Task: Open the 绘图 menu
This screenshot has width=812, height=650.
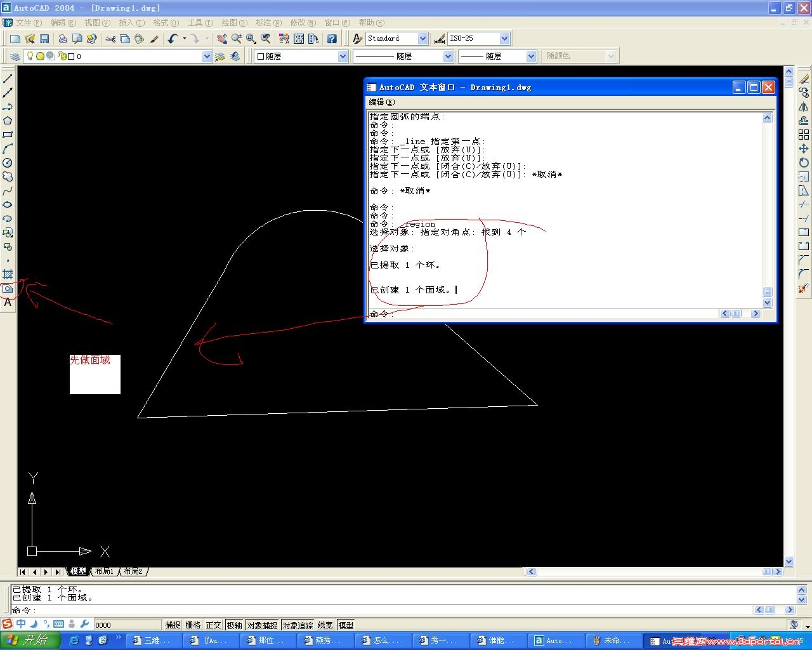Action: tap(235, 22)
